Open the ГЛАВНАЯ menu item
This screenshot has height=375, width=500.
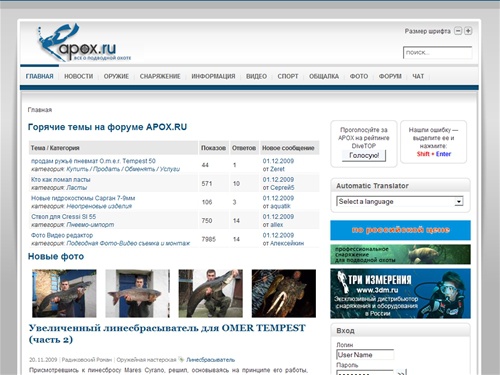tap(39, 76)
